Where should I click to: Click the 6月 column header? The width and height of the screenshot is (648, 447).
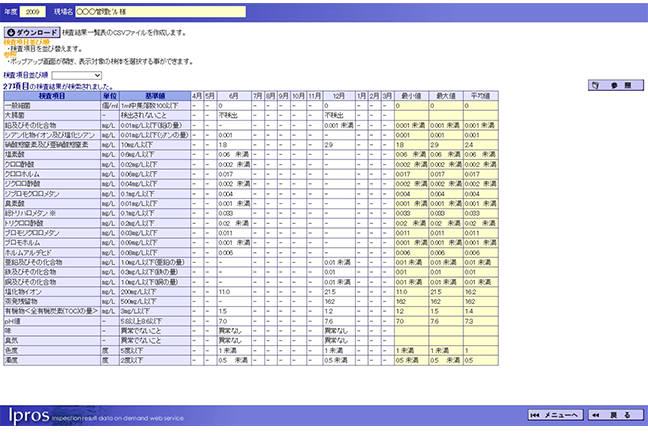click(234, 96)
